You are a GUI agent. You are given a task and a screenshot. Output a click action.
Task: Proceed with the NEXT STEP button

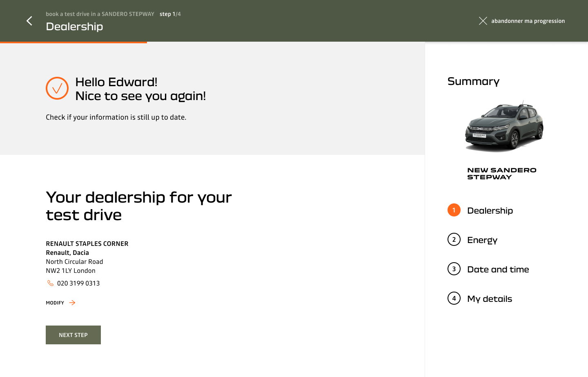click(x=73, y=335)
